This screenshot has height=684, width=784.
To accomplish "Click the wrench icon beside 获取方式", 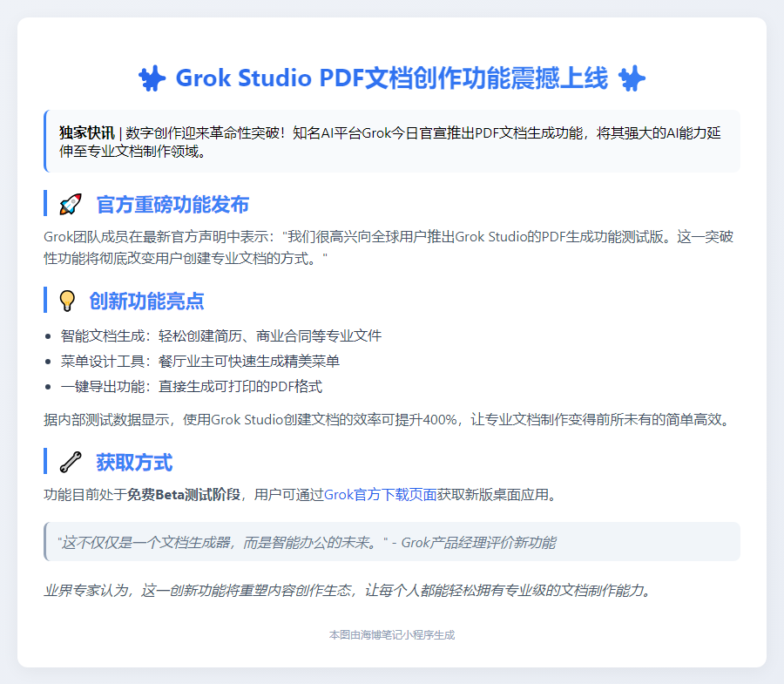I will pyautogui.click(x=70, y=462).
